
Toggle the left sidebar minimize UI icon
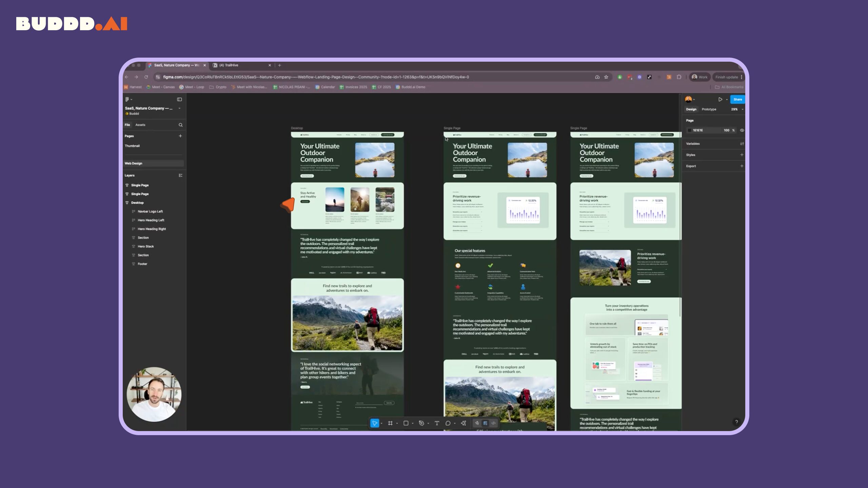click(x=179, y=99)
